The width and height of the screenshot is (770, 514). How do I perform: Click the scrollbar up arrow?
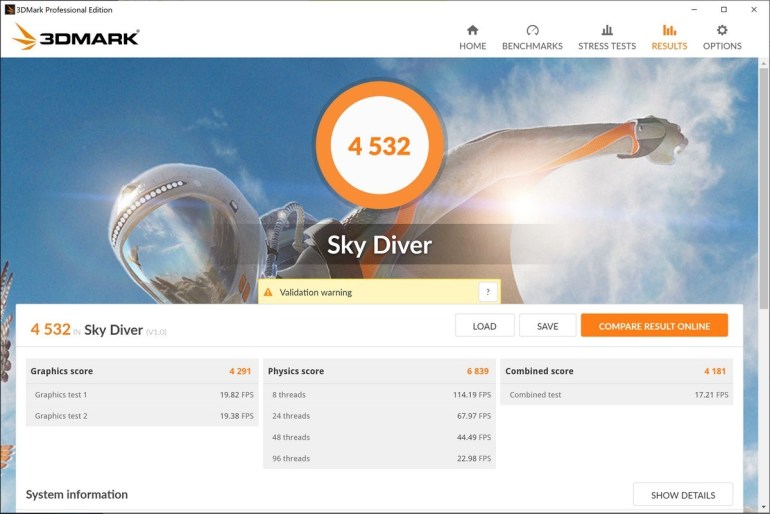(x=762, y=63)
